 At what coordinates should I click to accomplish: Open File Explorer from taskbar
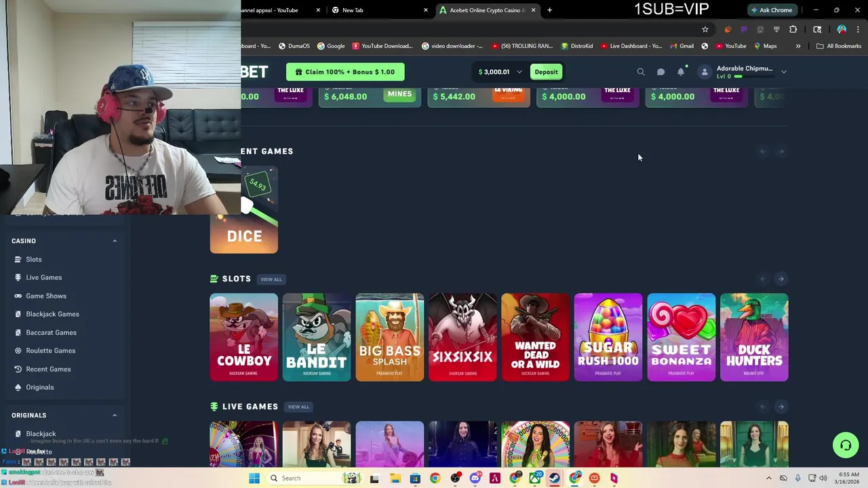pos(395,478)
